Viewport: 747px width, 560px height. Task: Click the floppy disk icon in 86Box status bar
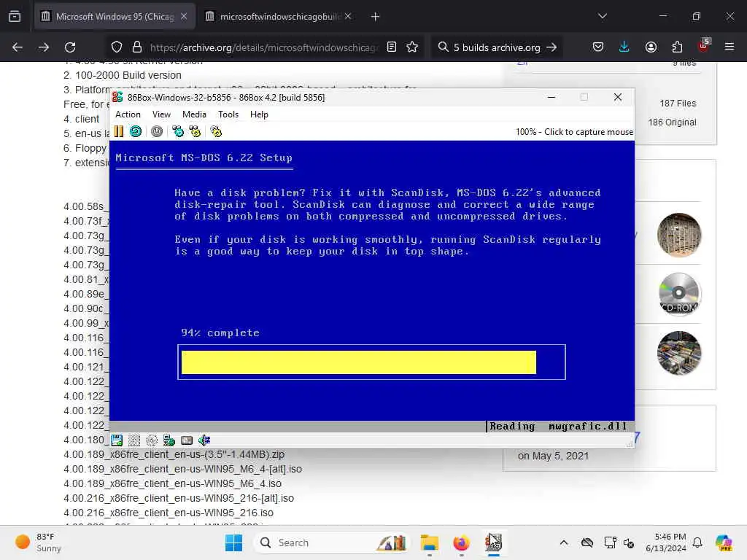(117, 440)
